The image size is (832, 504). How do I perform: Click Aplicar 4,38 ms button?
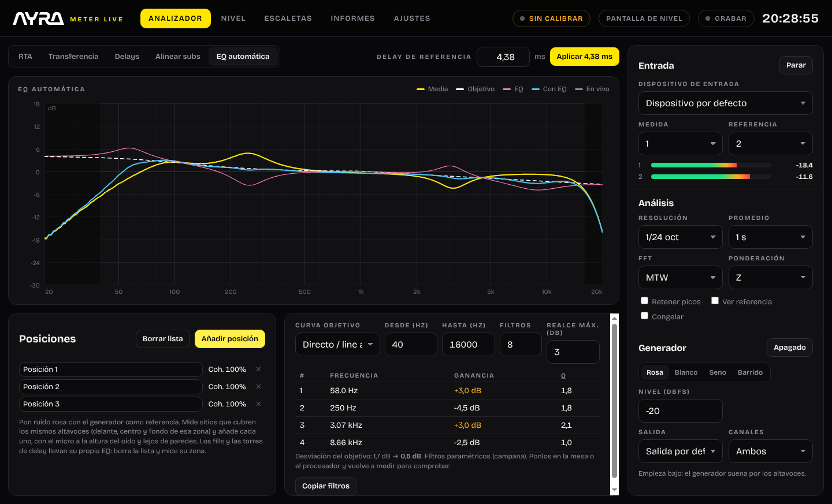click(584, 57)
